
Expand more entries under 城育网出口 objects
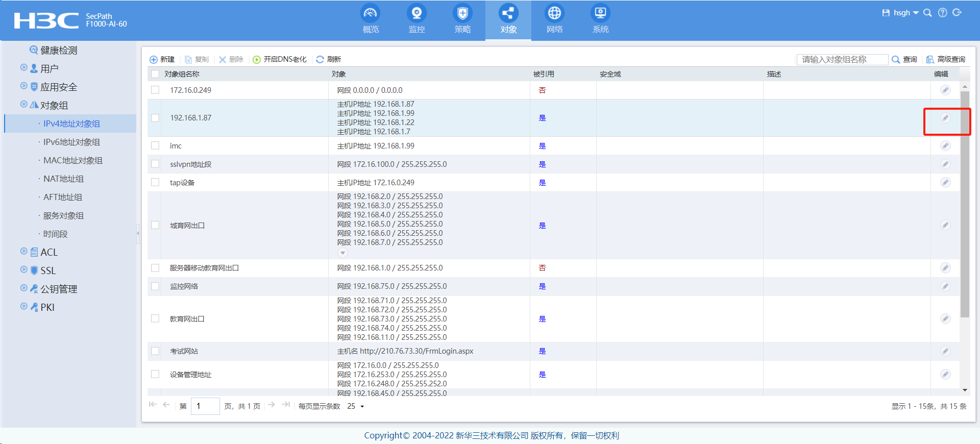pyautogui.click(x=342, y=253)
